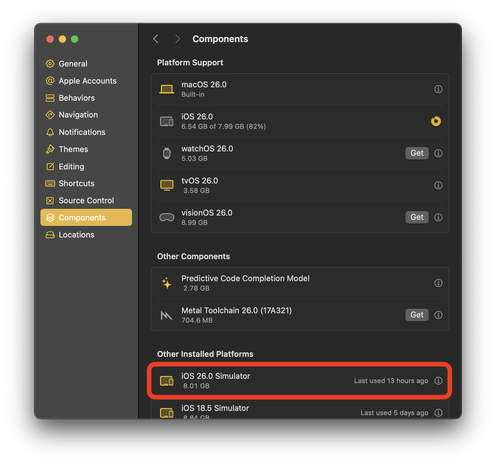Click the Predictive Code Completion sparkle icon
Screen dimensions: 496x464
167,283
